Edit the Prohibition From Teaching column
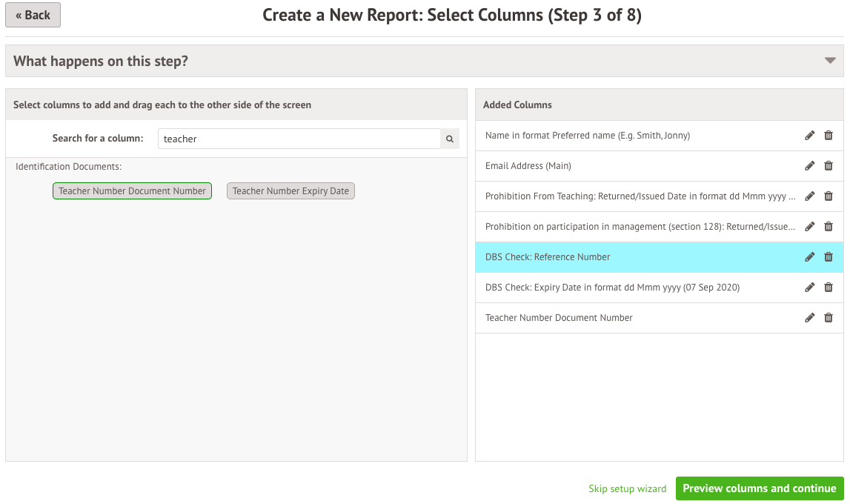 (x=809, y=196)
